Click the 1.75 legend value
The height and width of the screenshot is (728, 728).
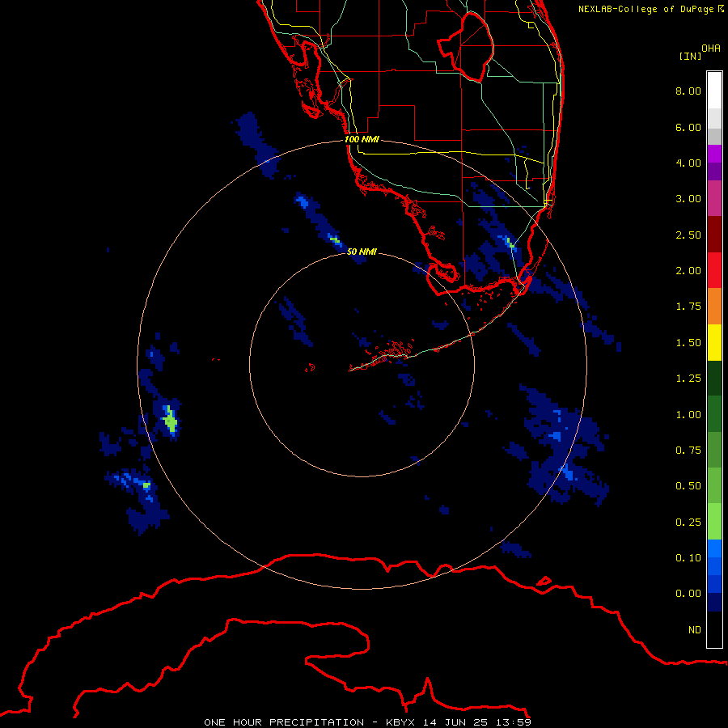(688, 307)
